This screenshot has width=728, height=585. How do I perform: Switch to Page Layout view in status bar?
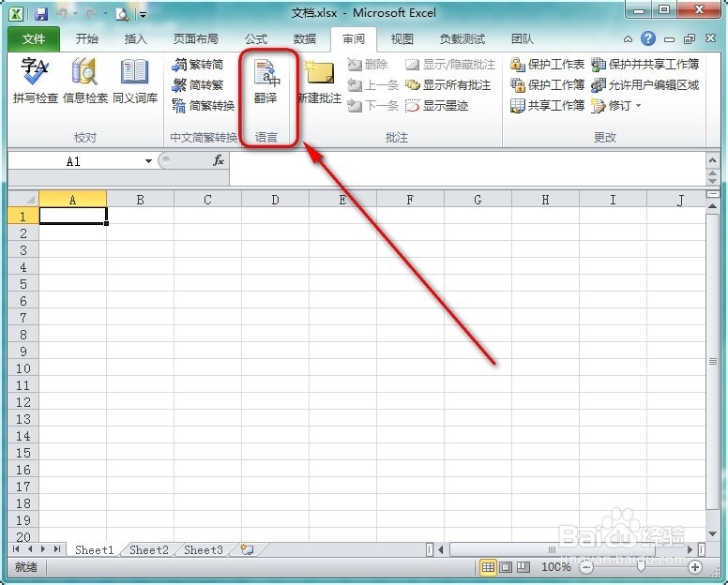[506, 567]
